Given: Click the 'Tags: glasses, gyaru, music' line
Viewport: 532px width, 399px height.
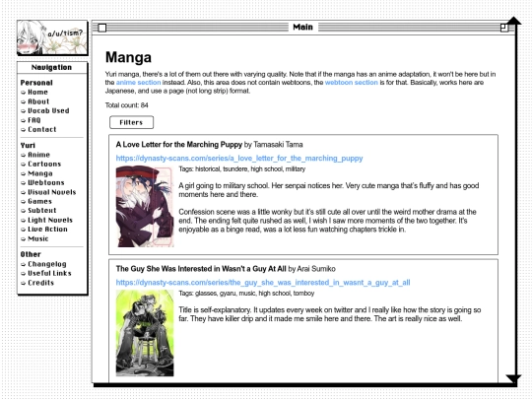Looking at the screenshot, I should (x=246, y=294).
